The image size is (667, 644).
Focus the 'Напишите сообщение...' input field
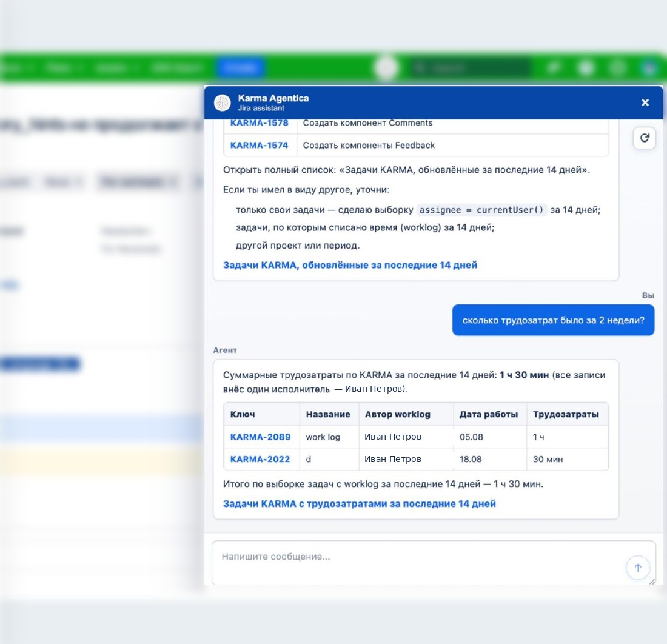[434, 563]
